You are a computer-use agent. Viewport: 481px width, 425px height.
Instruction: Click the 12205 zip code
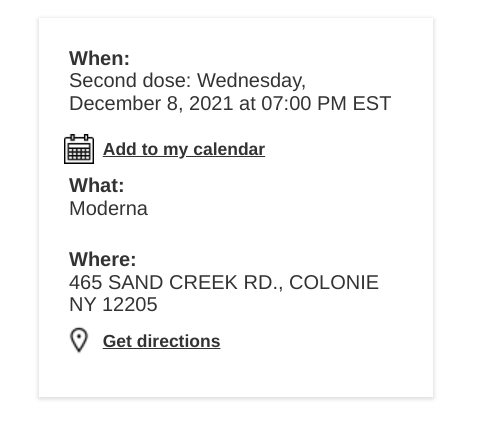pyautogui.click(x=130, y=304)
